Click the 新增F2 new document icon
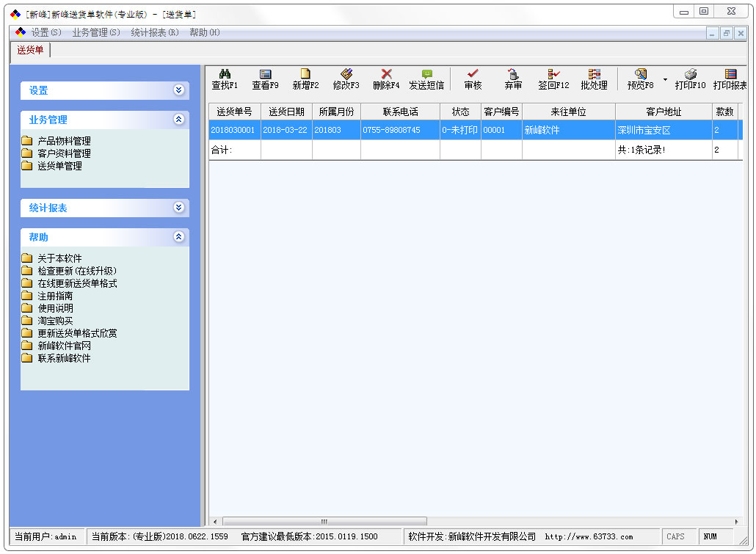This screenshot has width=756, height=554. click(305, 74)
